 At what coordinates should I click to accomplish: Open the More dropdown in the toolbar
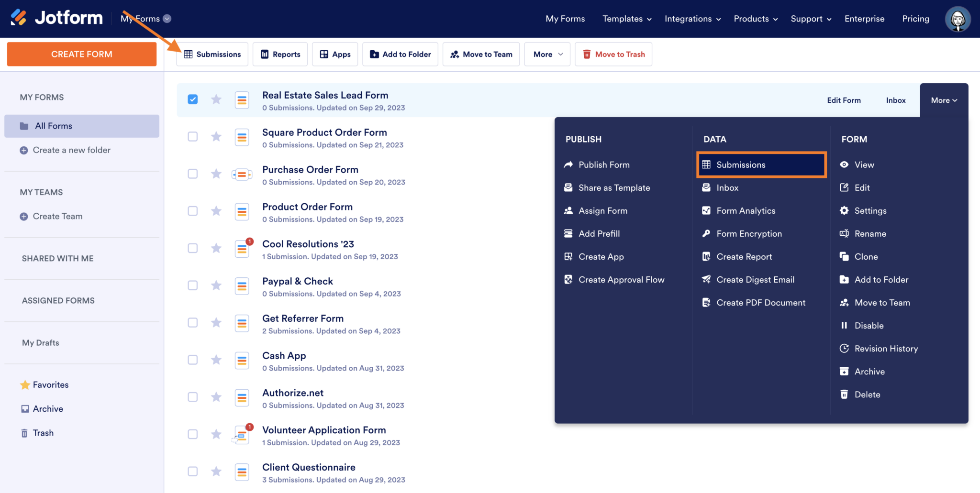(x=546, y=54)
